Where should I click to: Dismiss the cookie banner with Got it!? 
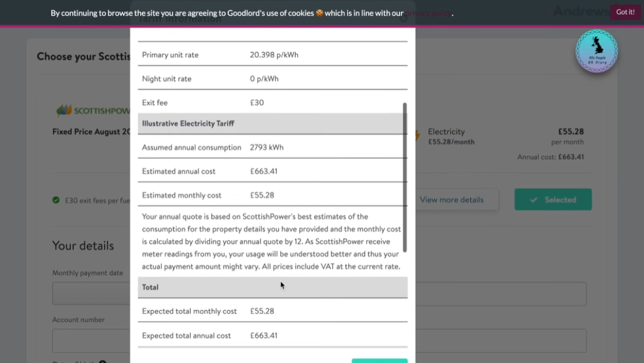pyautogui.click(x=625, y=12)
